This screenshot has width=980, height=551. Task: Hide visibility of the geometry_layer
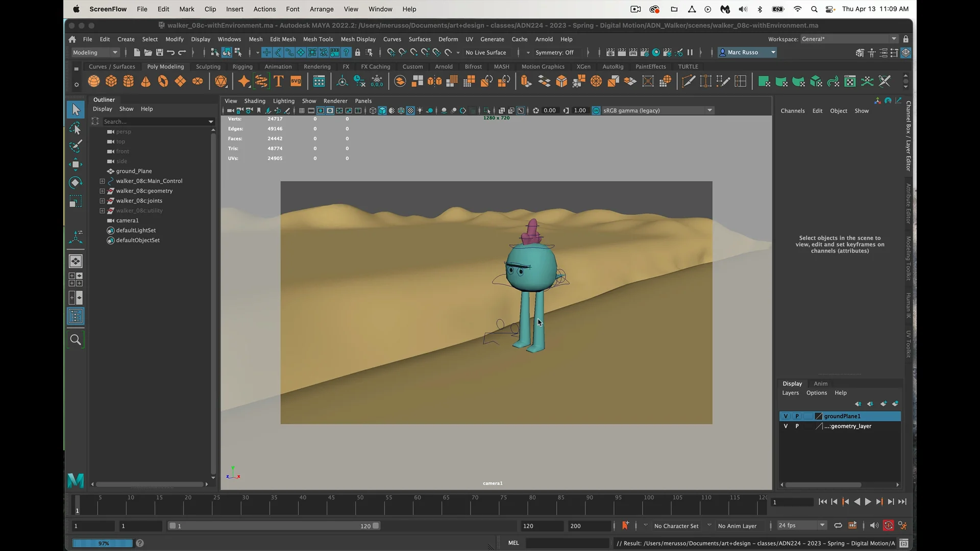tap(786, 426)
